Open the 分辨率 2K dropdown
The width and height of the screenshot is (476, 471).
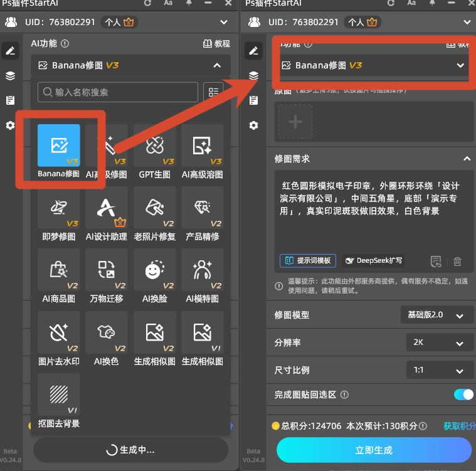(440, 342)
